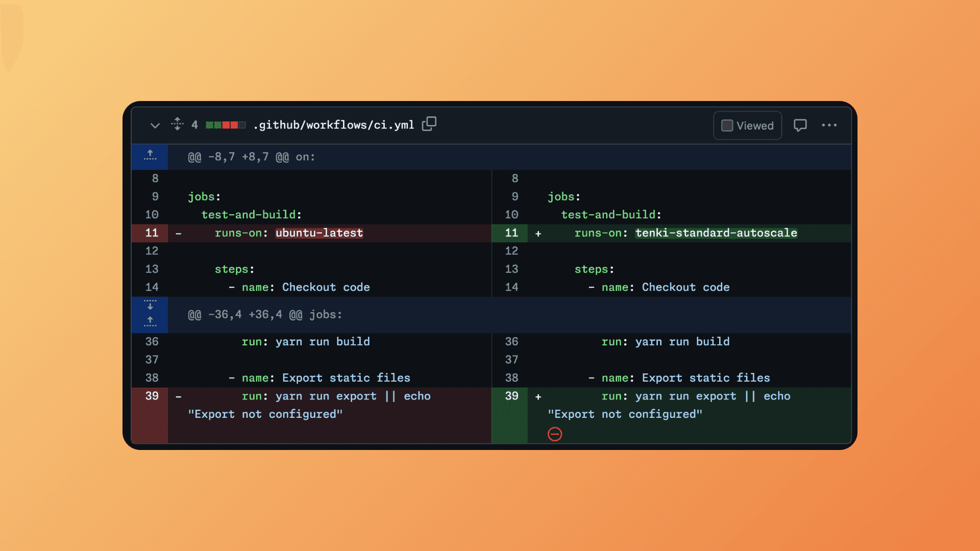Click the plus marker on added line 39
The image size is (980, 551).
538,396
